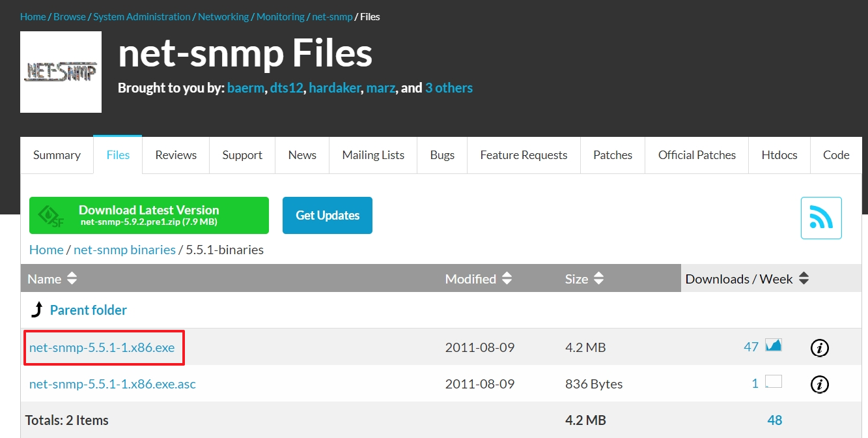868x438 pixels.
Task: Click the 1 weekly download count
Action: (x=755, y=383)
